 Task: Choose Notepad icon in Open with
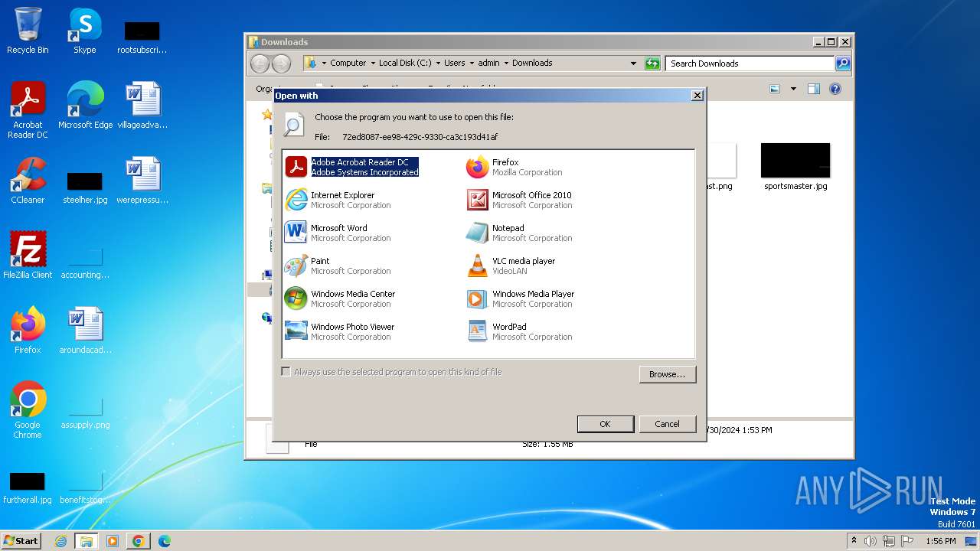pyautogui.click(x=477, y=233)
